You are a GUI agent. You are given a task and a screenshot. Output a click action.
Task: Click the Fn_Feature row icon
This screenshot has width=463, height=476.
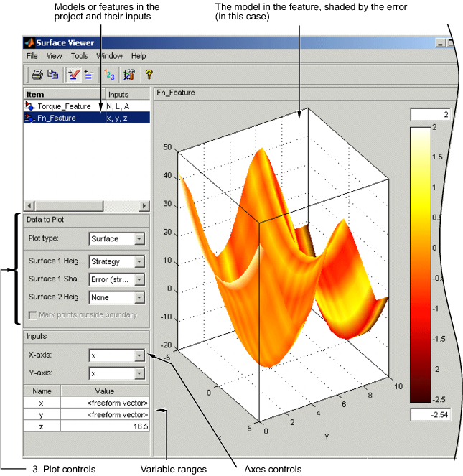29,118
